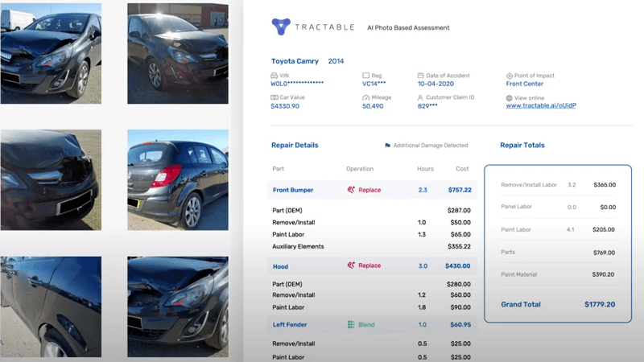Screen dimensions: 644x362
Task: Click the Cost column header
Action: pyautogui.click(x=462, y=169)
